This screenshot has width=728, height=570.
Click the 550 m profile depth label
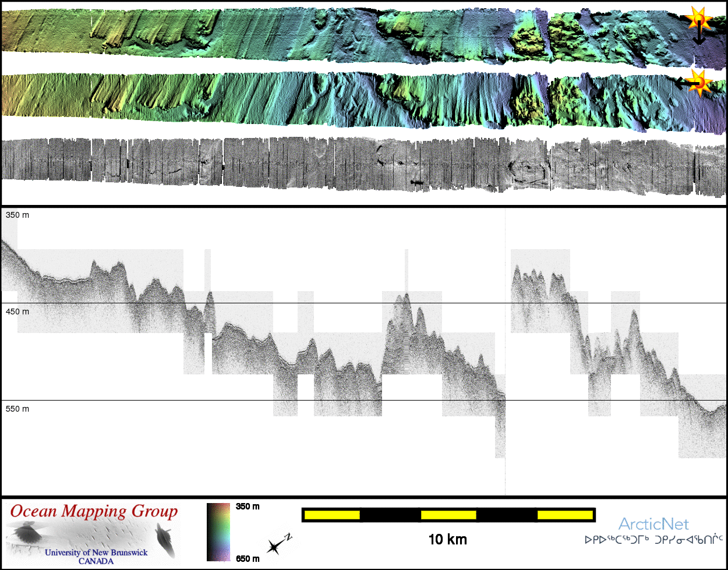(17, 409)
